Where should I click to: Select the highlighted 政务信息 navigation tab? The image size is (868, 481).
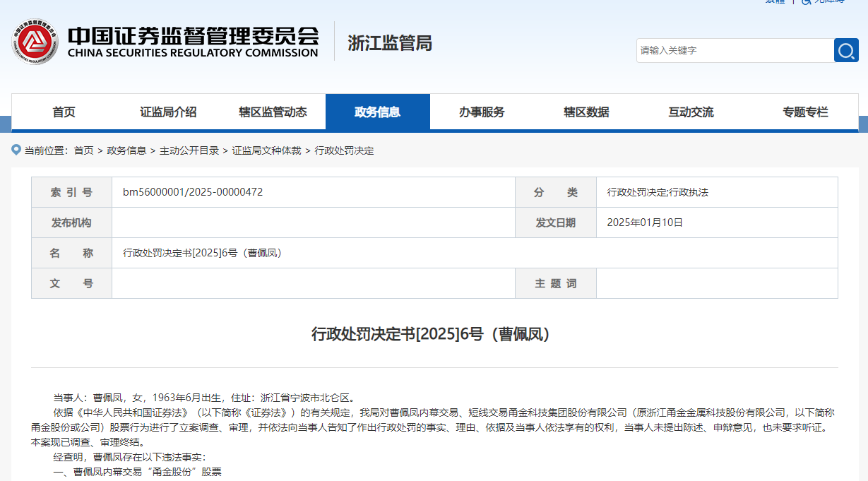378,112
